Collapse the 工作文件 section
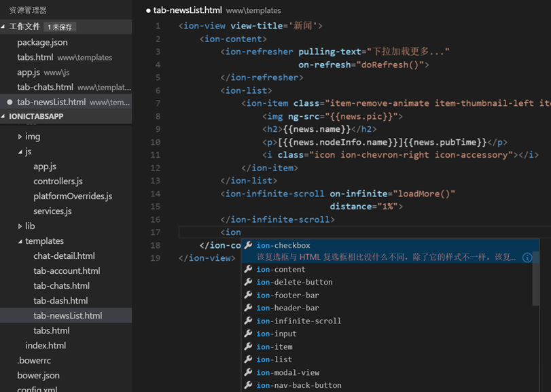 3,26
